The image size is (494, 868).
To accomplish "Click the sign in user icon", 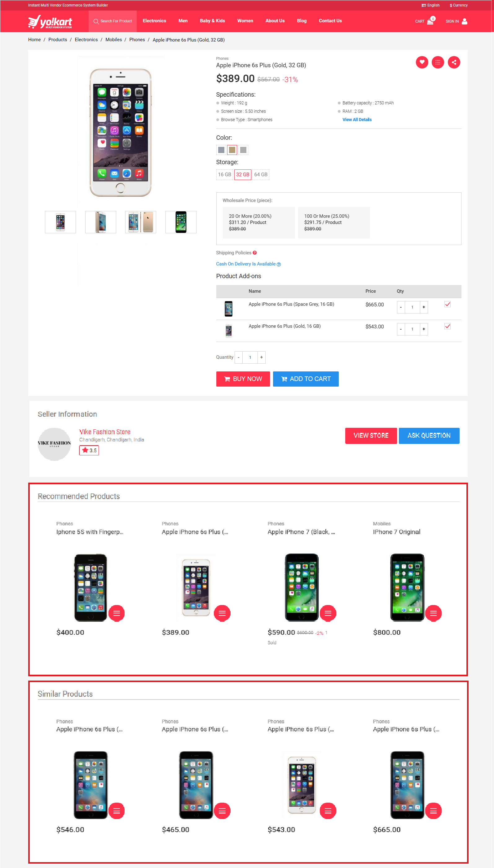I will click(x=465, y=21).
